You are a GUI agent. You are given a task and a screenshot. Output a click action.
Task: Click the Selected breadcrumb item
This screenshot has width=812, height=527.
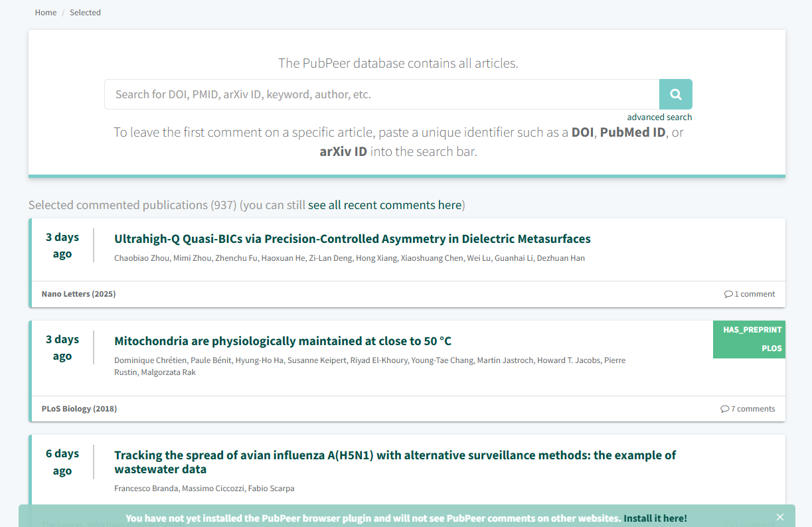tap(85, 12)
